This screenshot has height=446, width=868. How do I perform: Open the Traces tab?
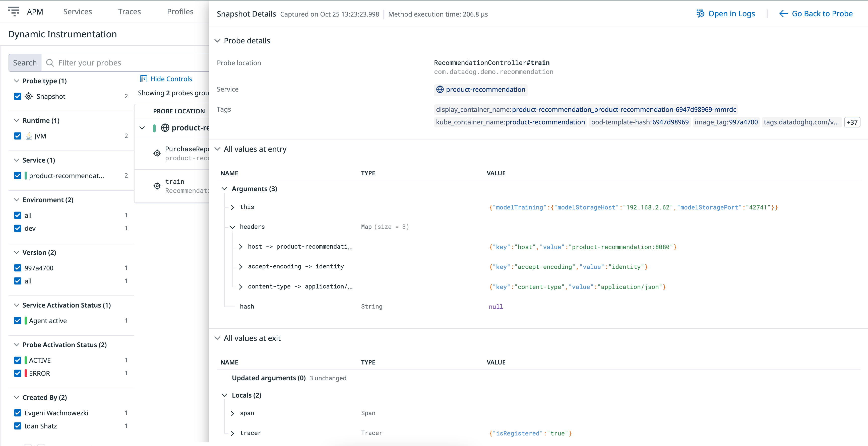coord(129,12)
